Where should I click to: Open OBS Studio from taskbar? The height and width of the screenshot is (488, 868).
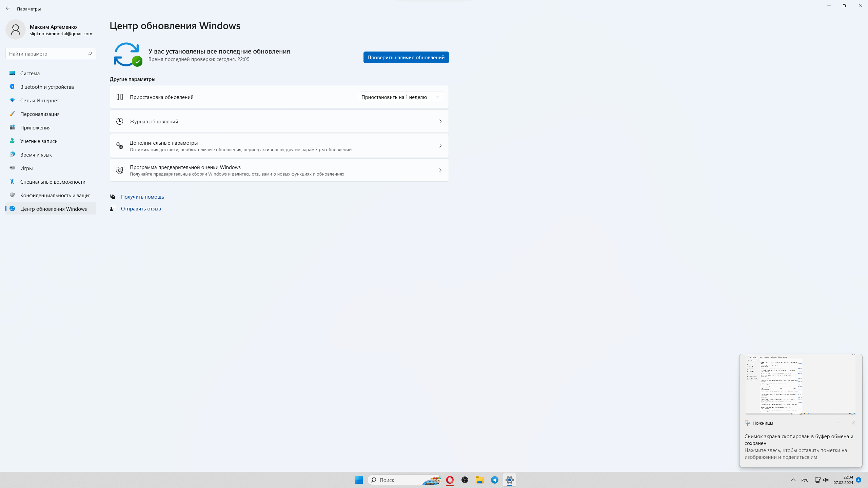tap(465, 480)
